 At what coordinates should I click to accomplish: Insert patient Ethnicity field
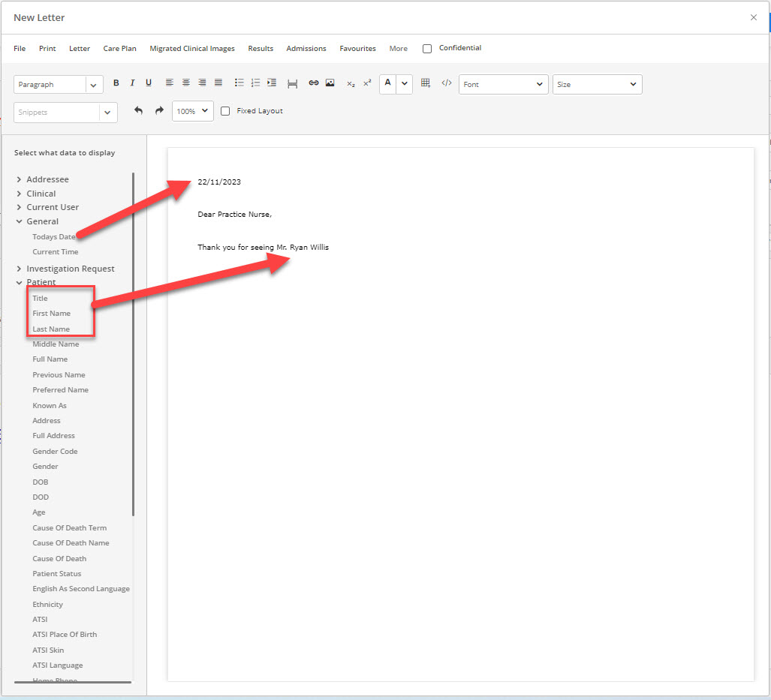tap(48, 605)
